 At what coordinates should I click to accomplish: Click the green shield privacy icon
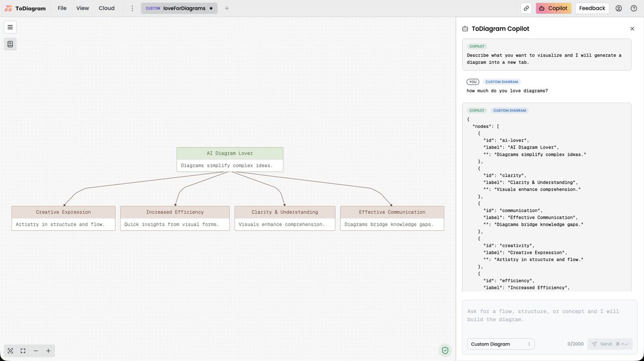[445, 350]
